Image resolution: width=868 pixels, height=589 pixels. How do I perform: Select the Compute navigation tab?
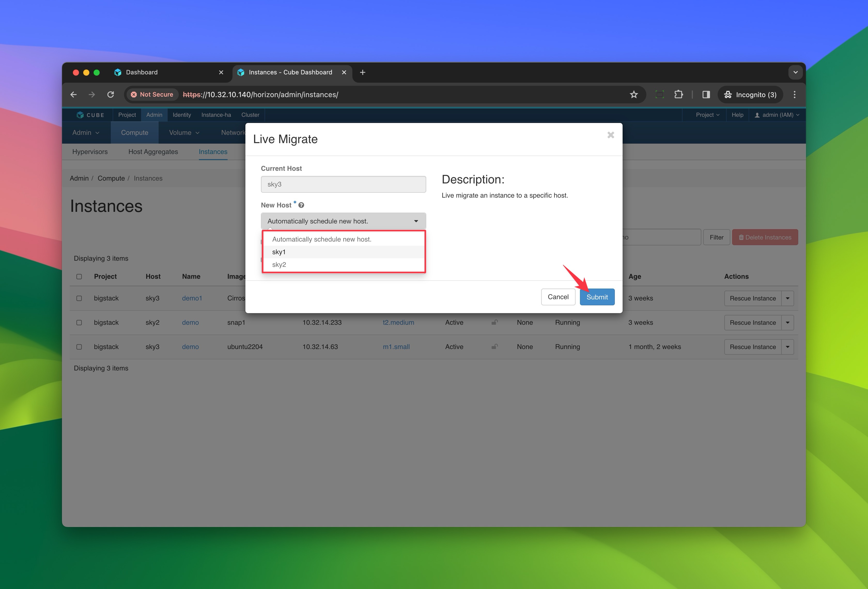134,133
